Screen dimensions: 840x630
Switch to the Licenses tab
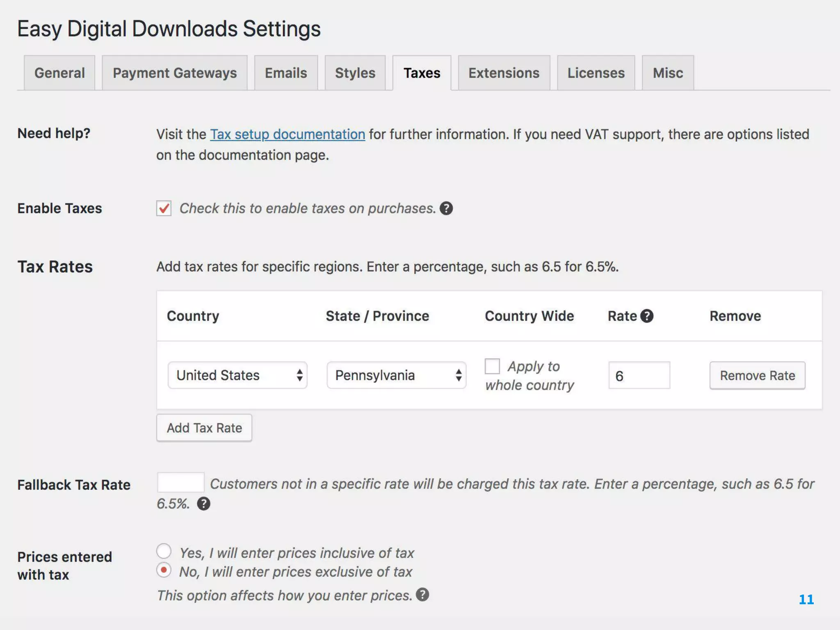(596, 73)
